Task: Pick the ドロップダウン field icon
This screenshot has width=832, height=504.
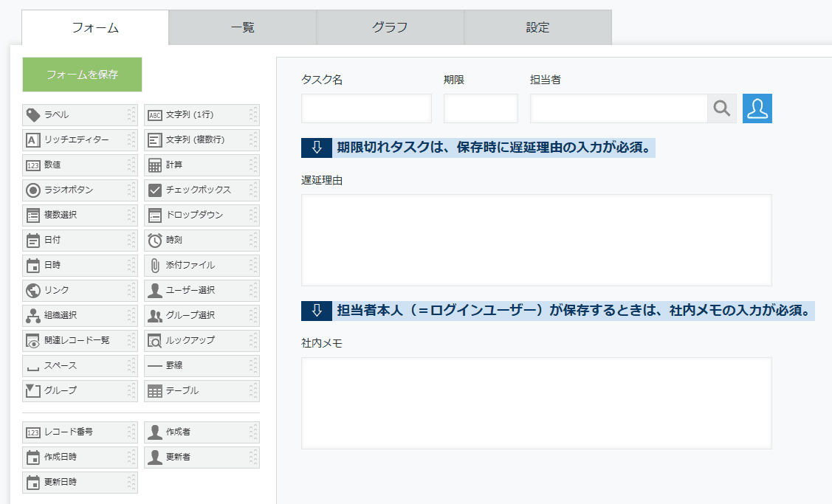Action: coord(154,215)
